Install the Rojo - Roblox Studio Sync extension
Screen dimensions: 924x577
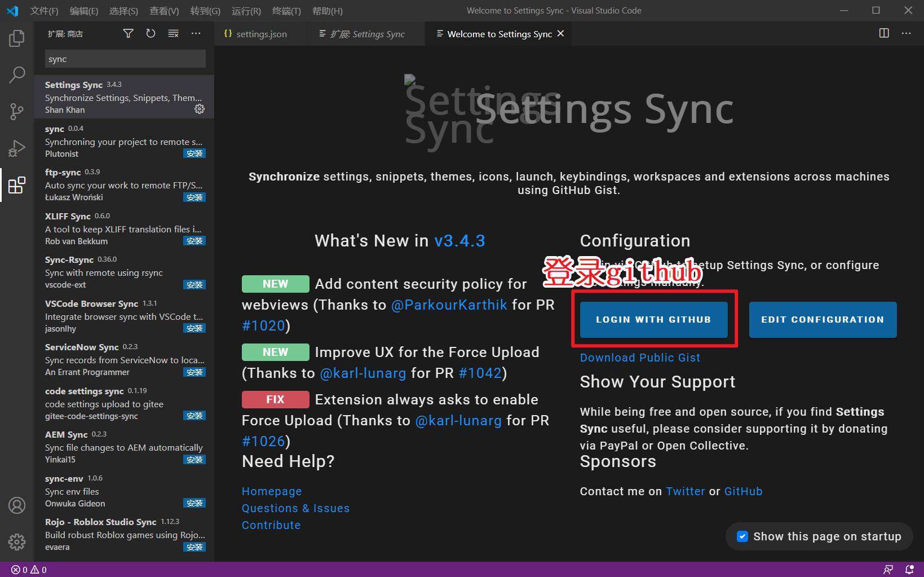194,547
